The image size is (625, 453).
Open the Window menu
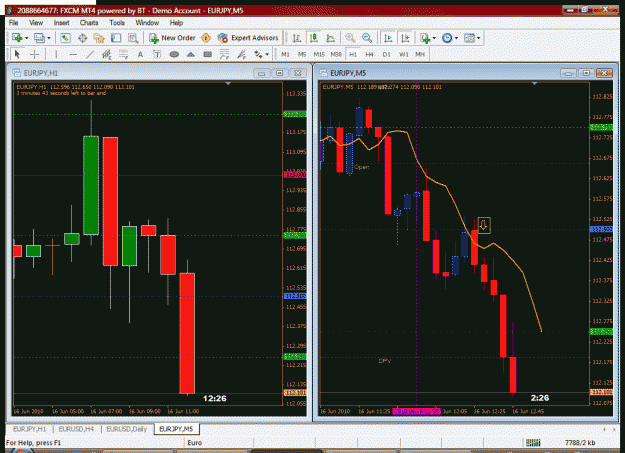[147, 23]
